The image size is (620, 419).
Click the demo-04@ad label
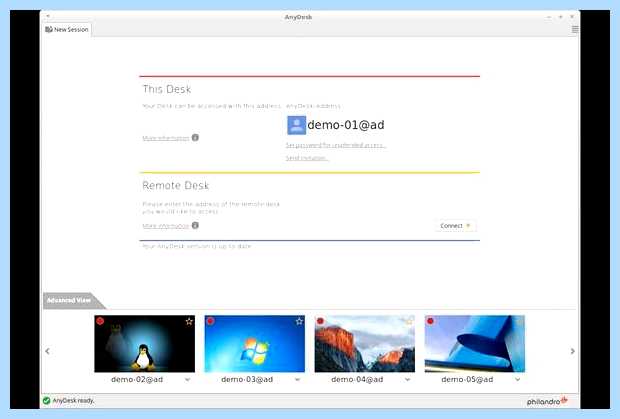coord(357,379)
